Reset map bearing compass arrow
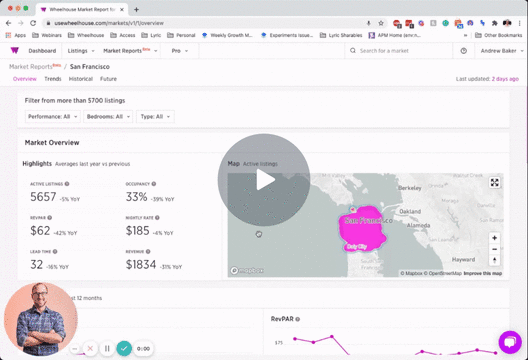 [x=494, y=260]
